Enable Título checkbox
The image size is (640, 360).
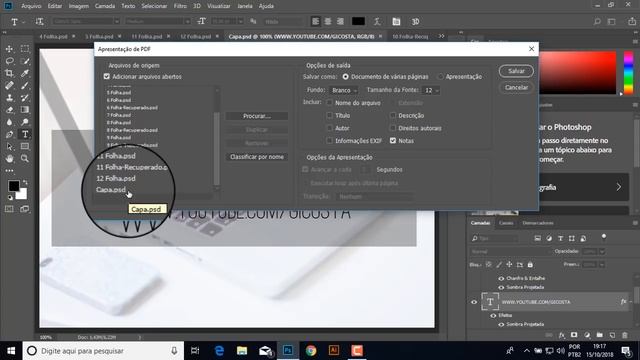click(x=329, y=116)
